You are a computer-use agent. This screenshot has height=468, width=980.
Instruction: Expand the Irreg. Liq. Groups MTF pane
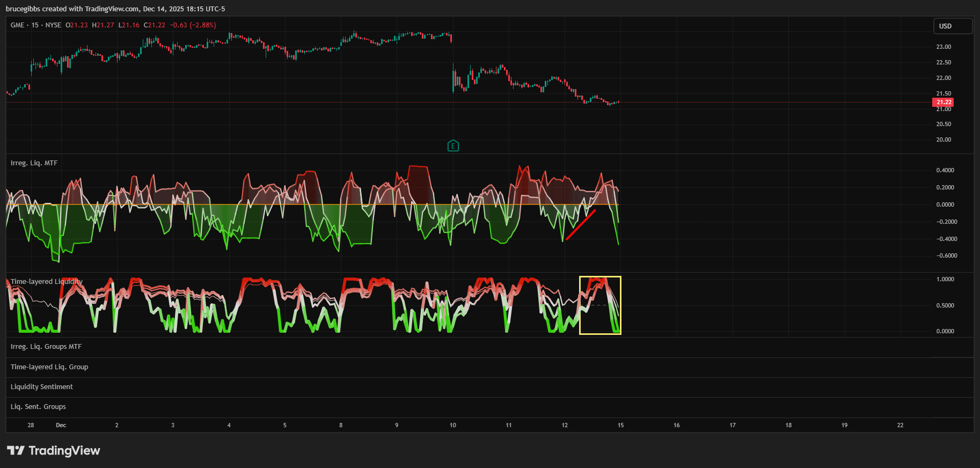[46, 347]
